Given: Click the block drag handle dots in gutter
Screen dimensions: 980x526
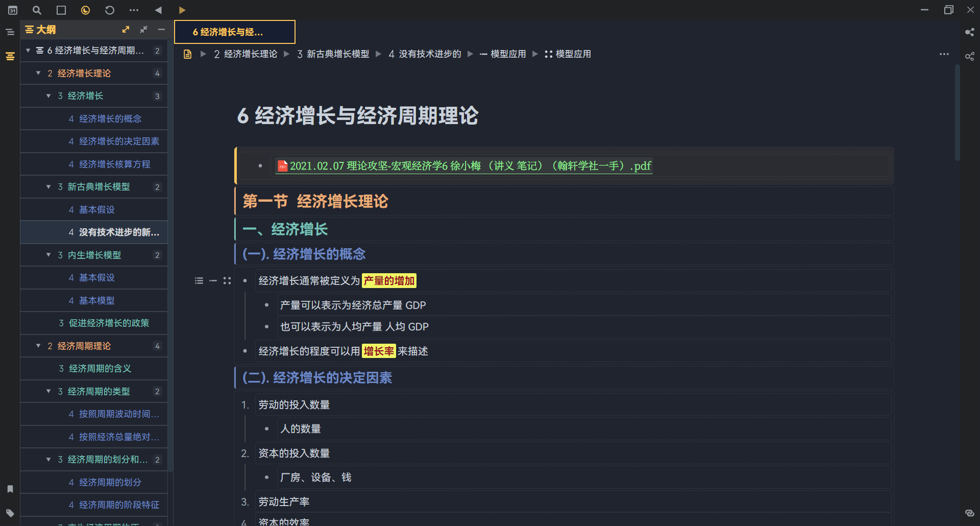Looking at the screenshot, I should tap(227, 281).
